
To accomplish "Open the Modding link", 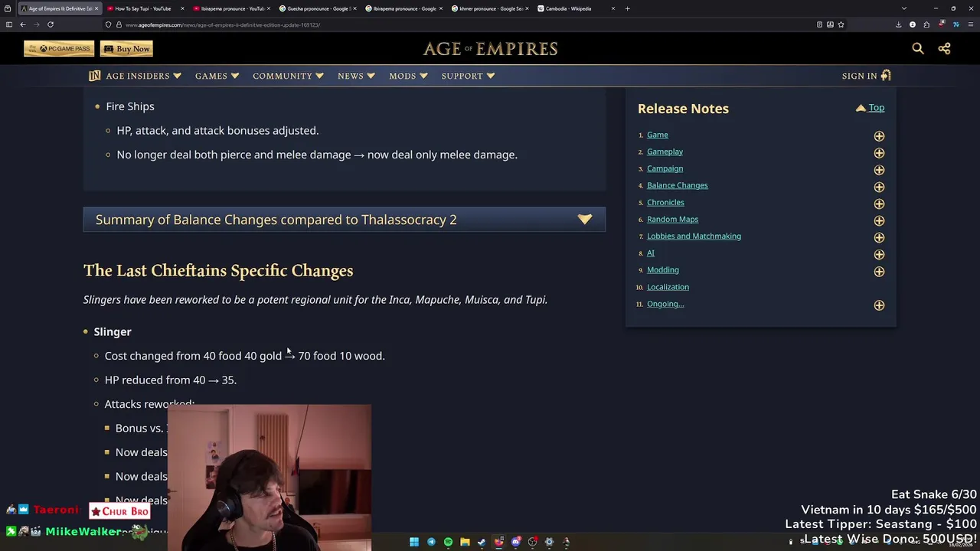I will [662, 269].
